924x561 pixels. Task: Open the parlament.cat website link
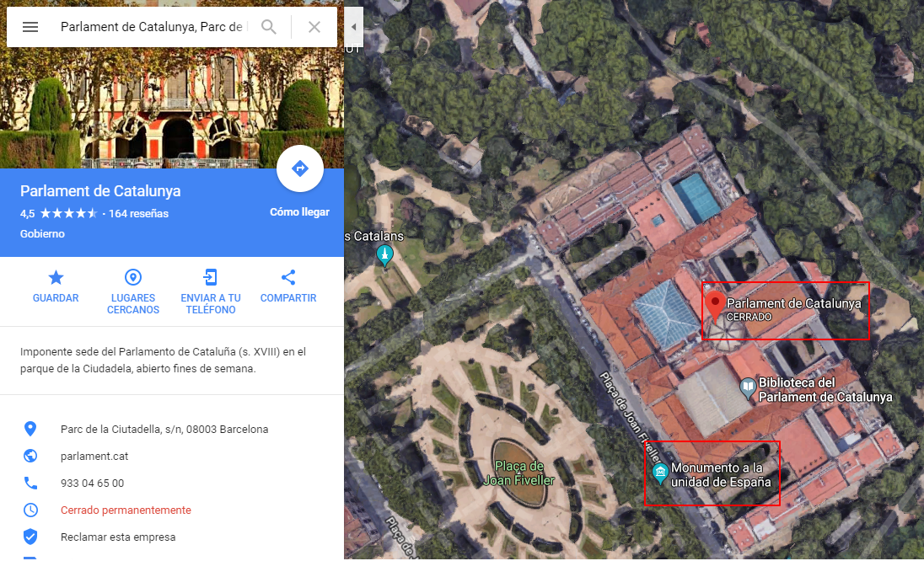[x=94, y=457]
